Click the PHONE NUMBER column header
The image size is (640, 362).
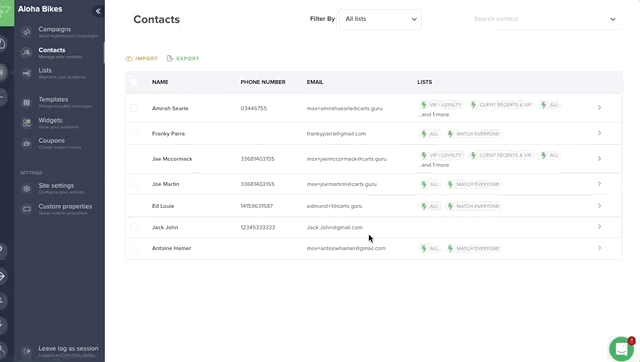(x=263, y=82)
